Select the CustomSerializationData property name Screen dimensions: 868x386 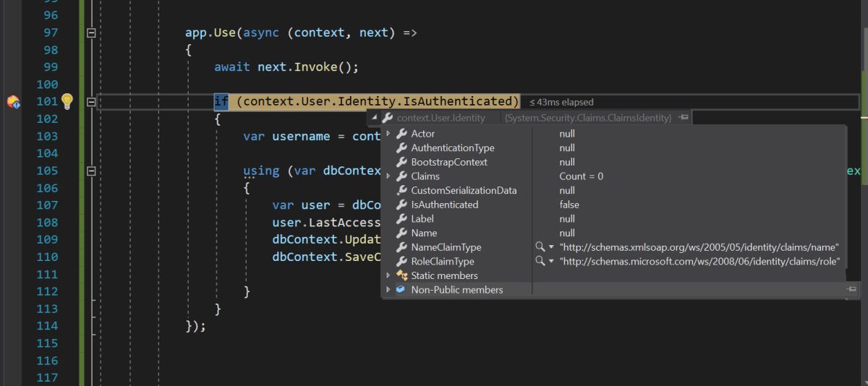point(464,190)
